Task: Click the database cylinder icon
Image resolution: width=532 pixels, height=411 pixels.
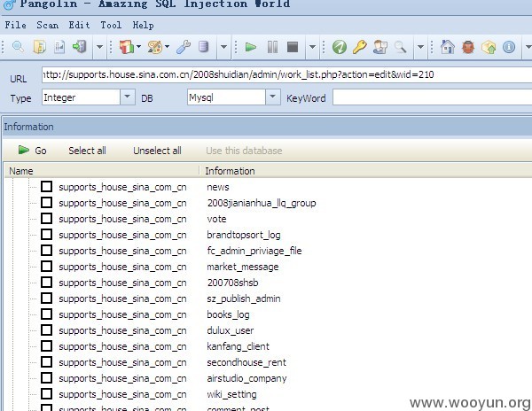Action: click(x=203, y=47)
